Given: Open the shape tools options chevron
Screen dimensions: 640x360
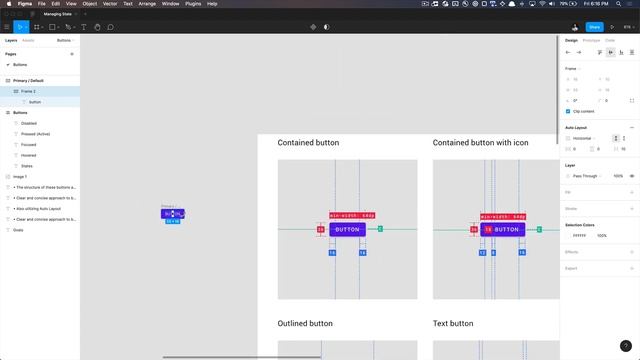Looking at the screenshot, I should click(58, 27).
